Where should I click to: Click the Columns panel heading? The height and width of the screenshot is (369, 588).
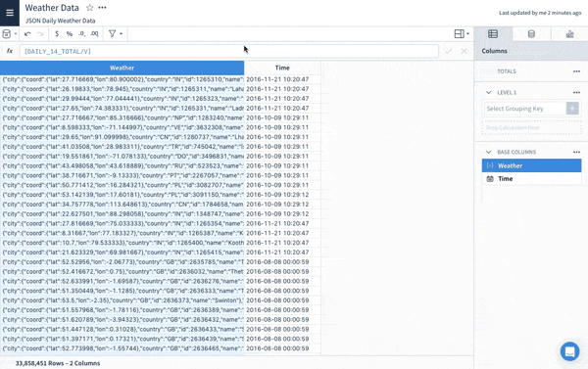pos(494,51)
